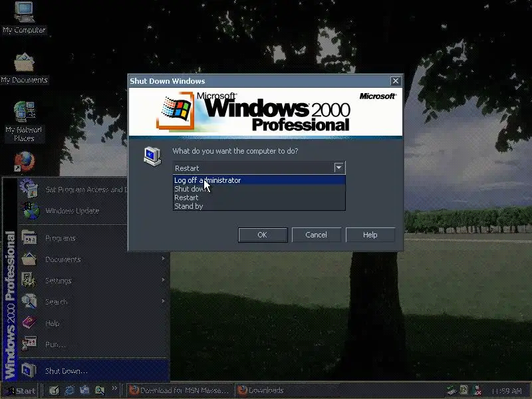Open My Network Places desktop icon
This screenshot has width=532, height=399.
click(x=24, y=121)
